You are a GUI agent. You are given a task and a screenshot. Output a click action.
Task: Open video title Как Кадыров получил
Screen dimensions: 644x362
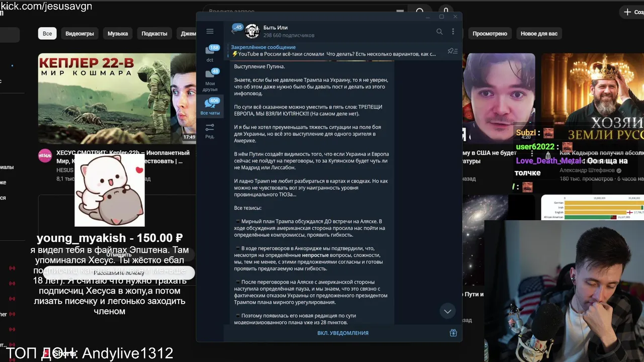click(x=601, y=152)
